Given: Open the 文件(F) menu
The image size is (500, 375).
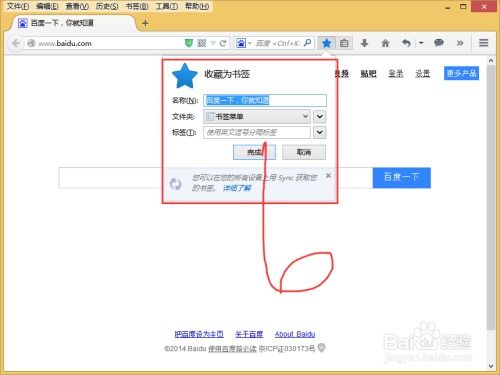Looking at the screenshot, I should coord(18,6).
